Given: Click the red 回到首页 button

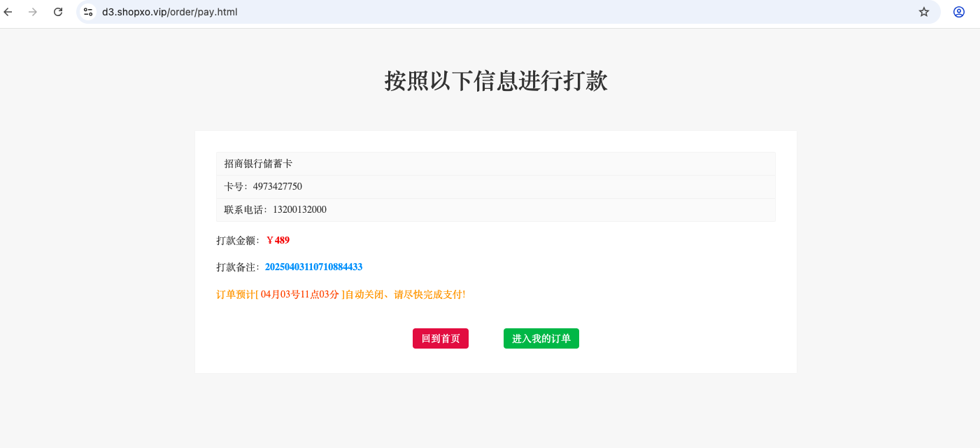Looking at the screenshot, I should coord(441,339).
